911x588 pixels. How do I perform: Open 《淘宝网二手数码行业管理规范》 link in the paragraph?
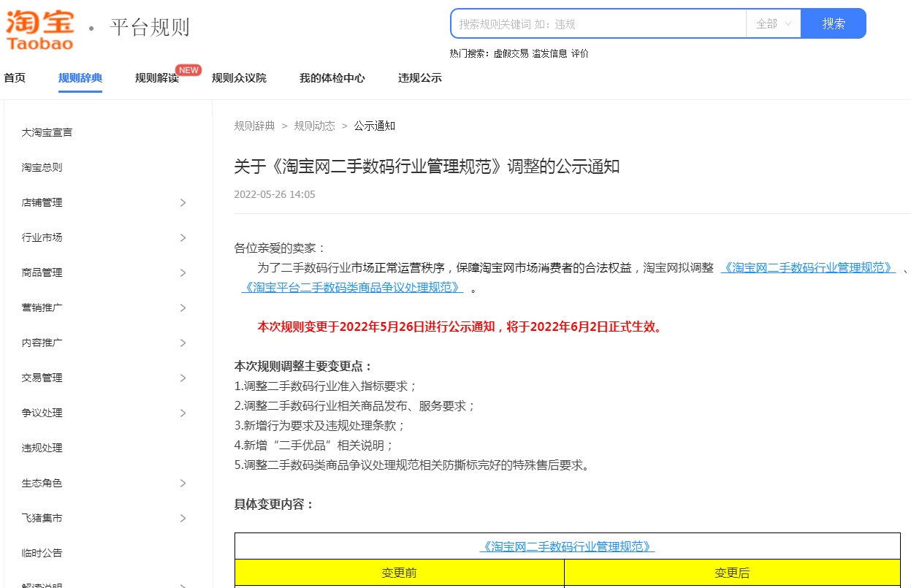click(808, 268)
